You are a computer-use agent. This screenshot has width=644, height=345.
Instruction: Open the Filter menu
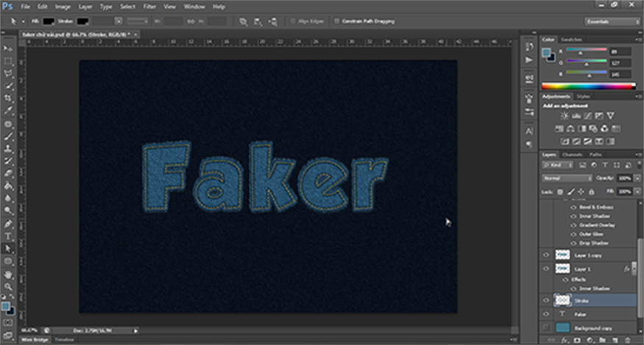(149, 7)
